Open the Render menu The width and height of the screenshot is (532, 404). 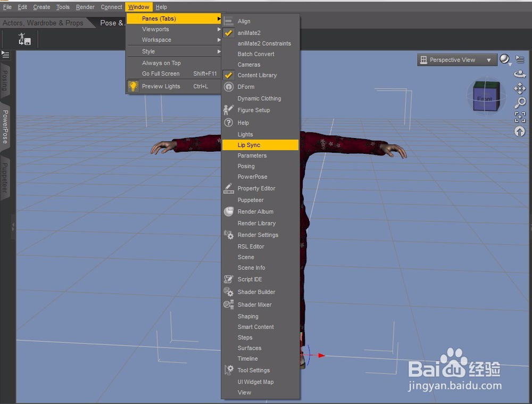(x=85, y=7)
